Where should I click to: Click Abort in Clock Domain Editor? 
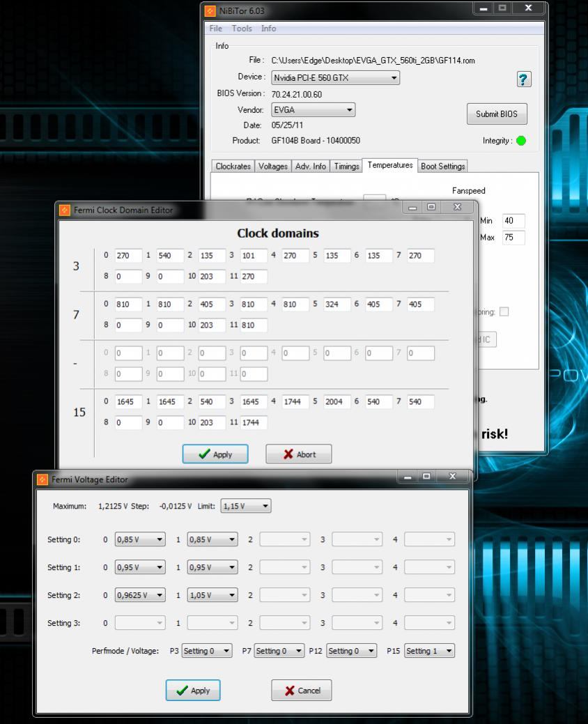point(299,454)
